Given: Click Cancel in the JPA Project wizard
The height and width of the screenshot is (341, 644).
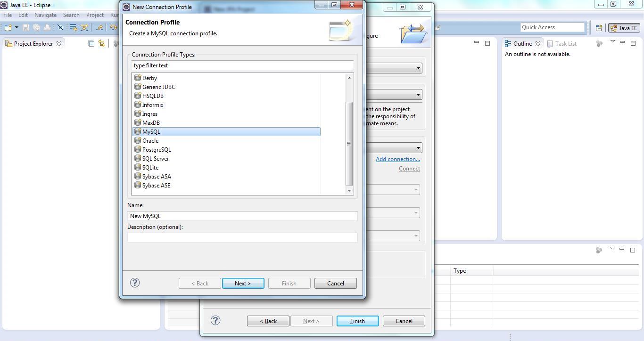Looking at the screenshot, I should tap(404, 321).
